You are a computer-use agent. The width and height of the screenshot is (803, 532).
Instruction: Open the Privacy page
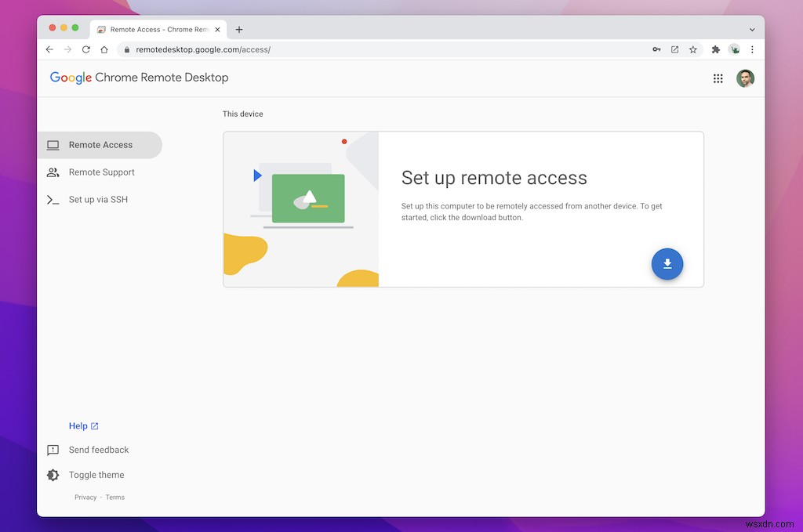pyautogui.click(x=85, y=497)
